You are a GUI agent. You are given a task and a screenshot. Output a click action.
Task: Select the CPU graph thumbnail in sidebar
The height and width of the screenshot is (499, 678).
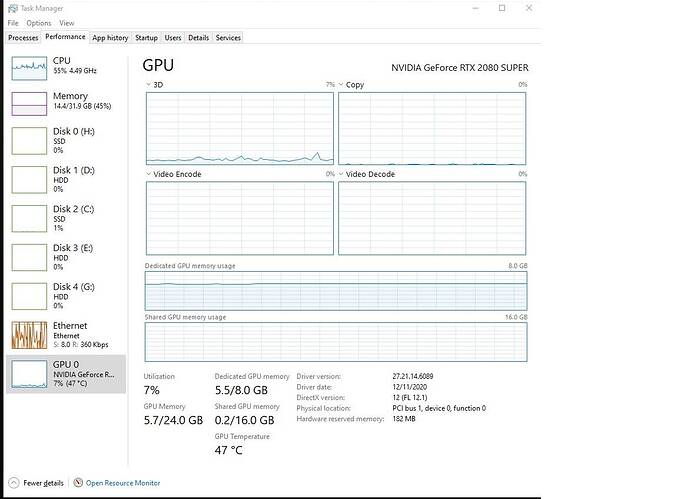tap(29, 68)
